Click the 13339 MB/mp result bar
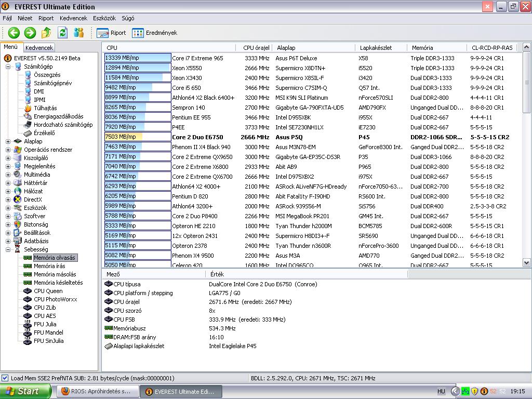532x399 pixels. [x=137, y=58]
